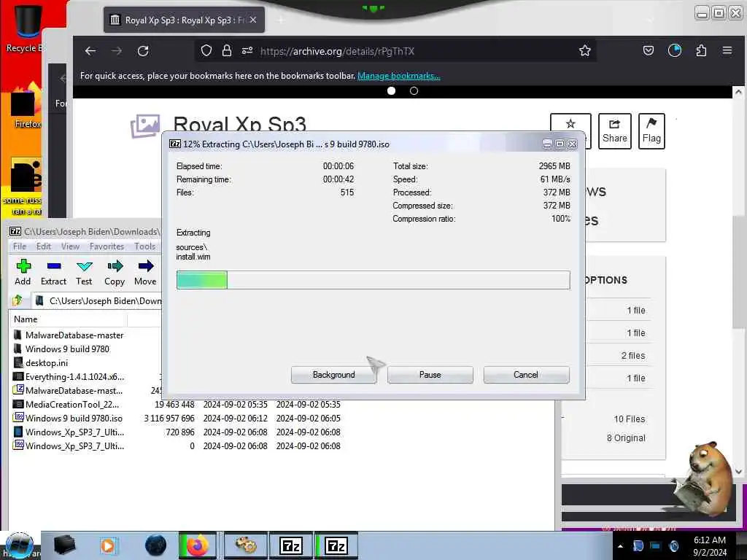Viewport: 747px width, 560px height.
Task: Open Save to Pocket icon
Action: click(649, 50)
